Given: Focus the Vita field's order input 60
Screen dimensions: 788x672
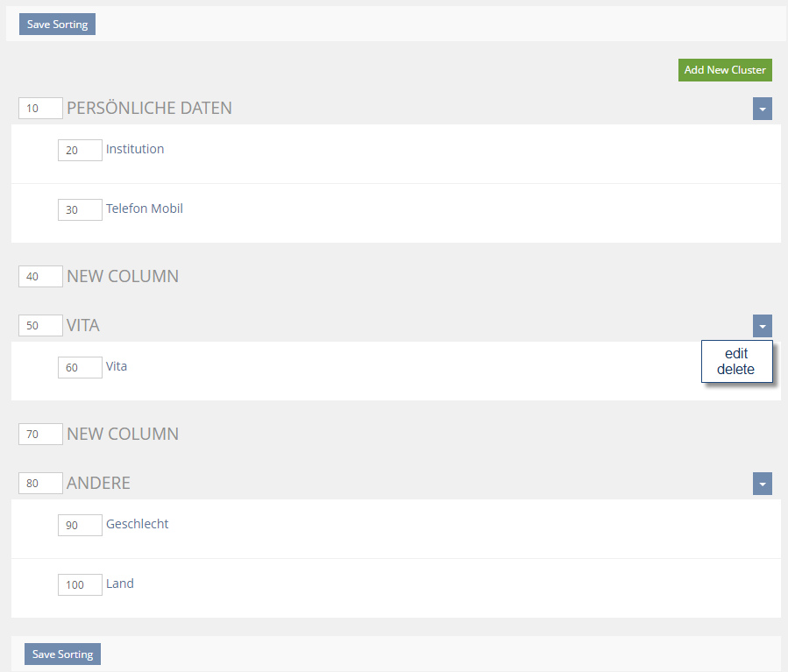Looking at the screenshot, I should tap(80, 368).
